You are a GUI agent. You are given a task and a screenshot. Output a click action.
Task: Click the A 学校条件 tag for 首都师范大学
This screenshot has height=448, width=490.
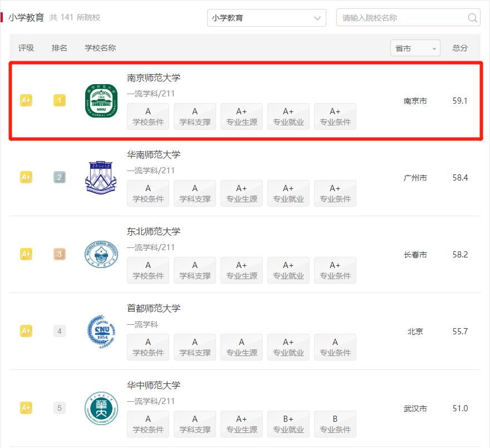(148, 347)
